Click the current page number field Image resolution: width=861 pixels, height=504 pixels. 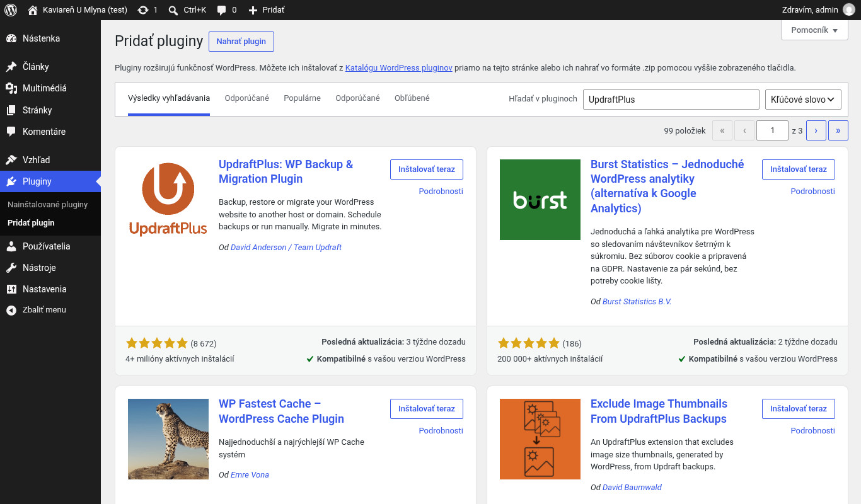(772, 130)
